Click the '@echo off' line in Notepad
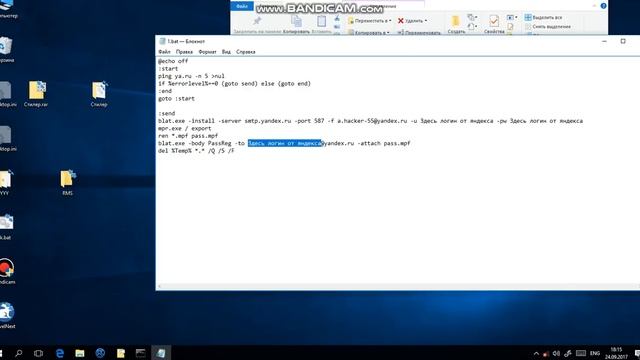The height and width of the screenshot is (360, 640). [x=173, y=61]
